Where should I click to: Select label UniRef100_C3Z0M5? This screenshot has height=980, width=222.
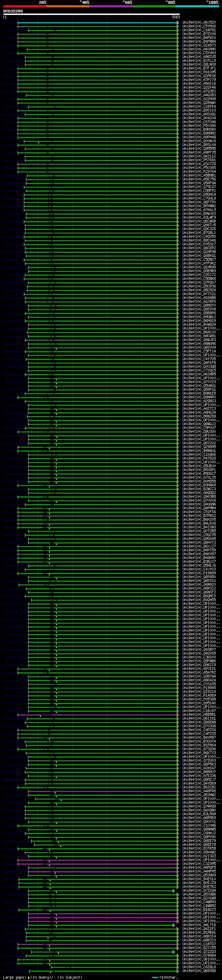coord(199,864)
